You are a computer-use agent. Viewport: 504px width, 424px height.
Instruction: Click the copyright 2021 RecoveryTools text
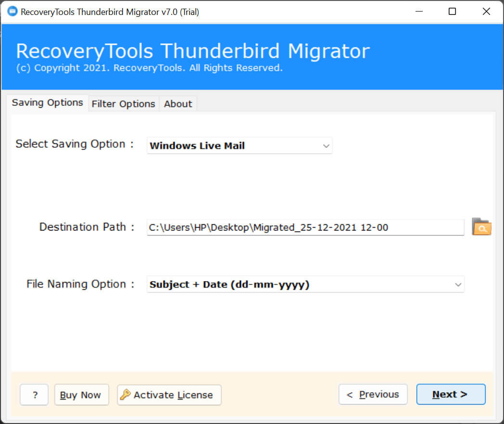tap(150, 68)
